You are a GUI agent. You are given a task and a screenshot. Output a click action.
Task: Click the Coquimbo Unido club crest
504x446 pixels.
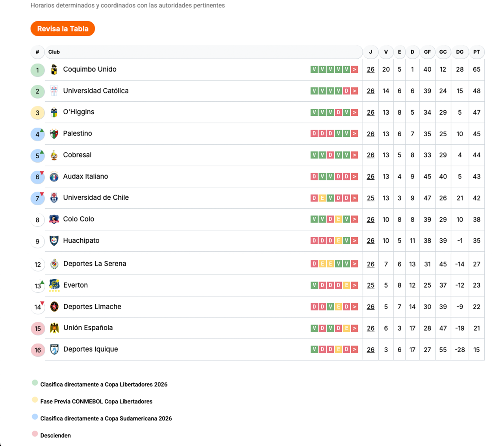click(x=54, y=70)
